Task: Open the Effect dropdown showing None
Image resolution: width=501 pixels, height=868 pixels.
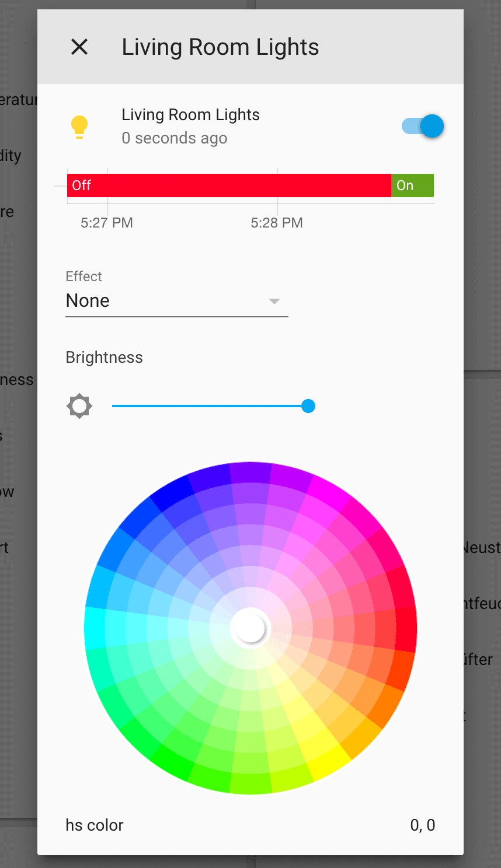Action: point(176,301)
